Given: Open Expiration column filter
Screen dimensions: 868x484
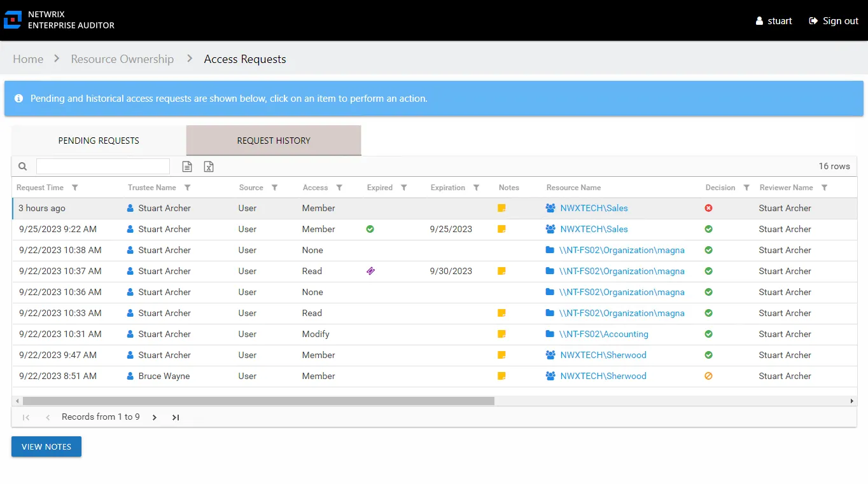Looking at the screenshot, I should click(x=477, y=188).
